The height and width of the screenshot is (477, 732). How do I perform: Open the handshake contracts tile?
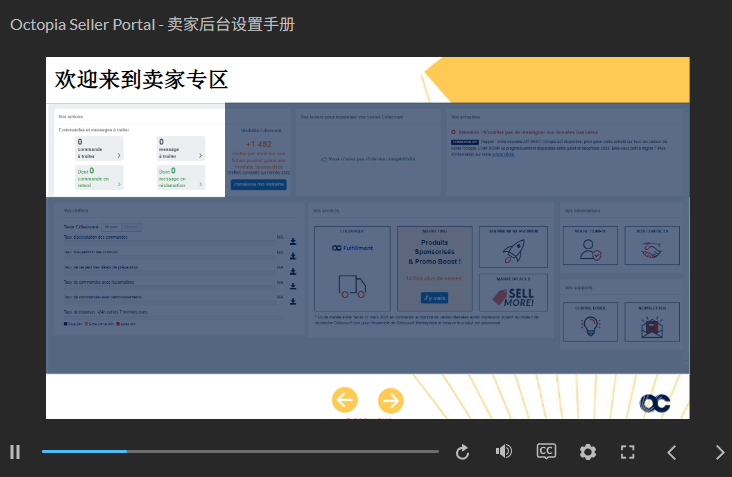(652, 246)
